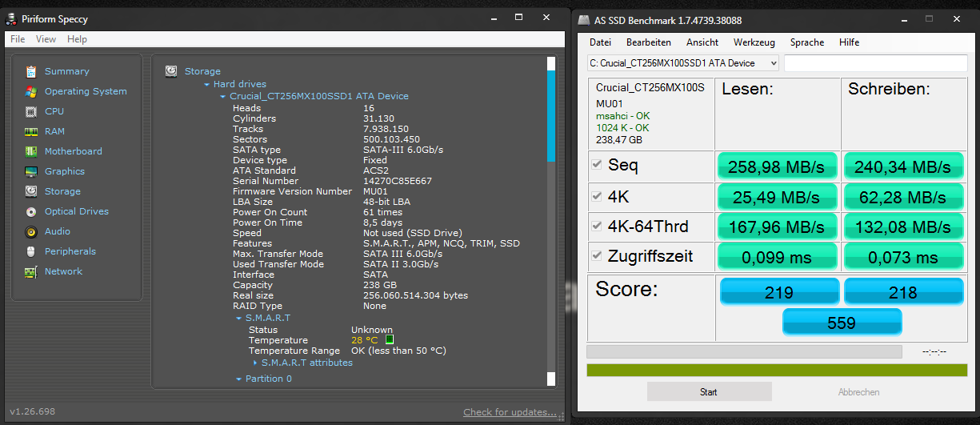The height and width of the screenshot is (425, 980).
Task: Click the Piriform Speccy title bar app icon
Action: point(12,18)
